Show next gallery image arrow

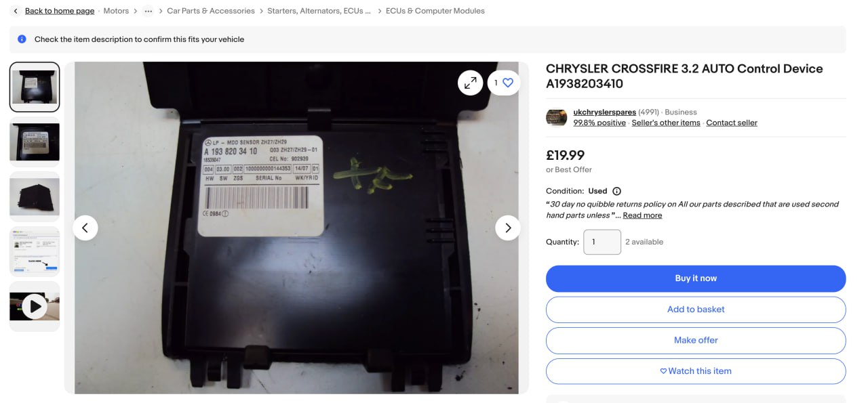[507, 228]
